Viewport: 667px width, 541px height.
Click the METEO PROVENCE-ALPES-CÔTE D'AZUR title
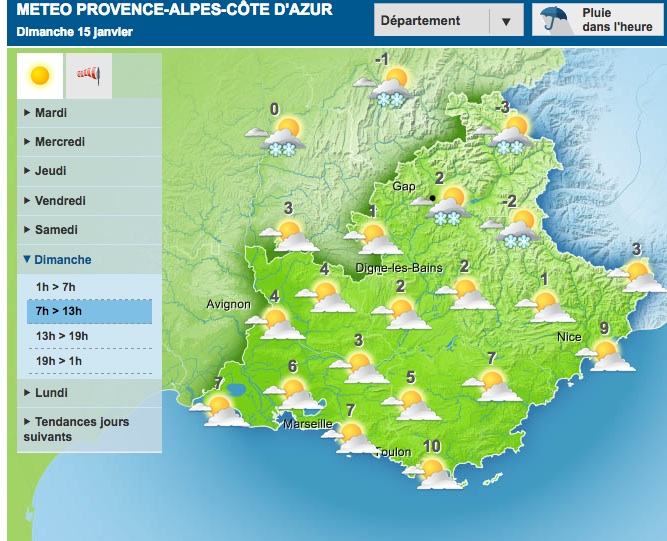[x=174, y=9]
